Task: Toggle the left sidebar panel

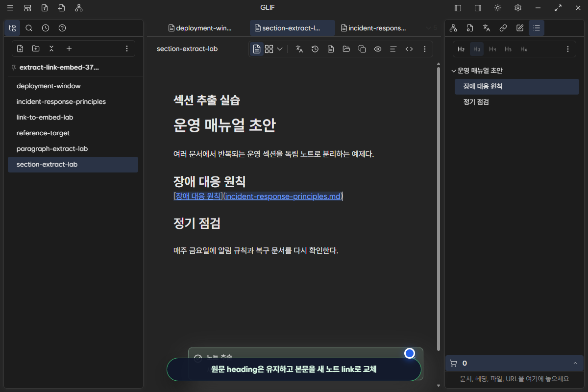Action: 458,8
